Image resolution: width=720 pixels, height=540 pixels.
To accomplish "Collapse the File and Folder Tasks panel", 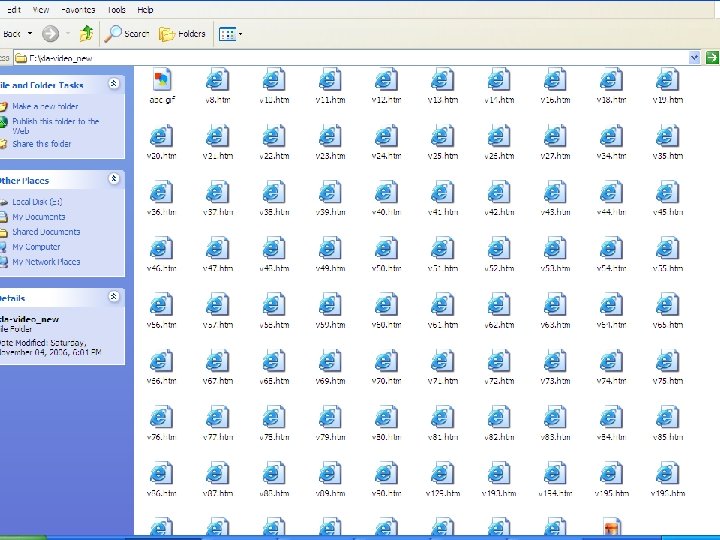I will click(114, 84).
